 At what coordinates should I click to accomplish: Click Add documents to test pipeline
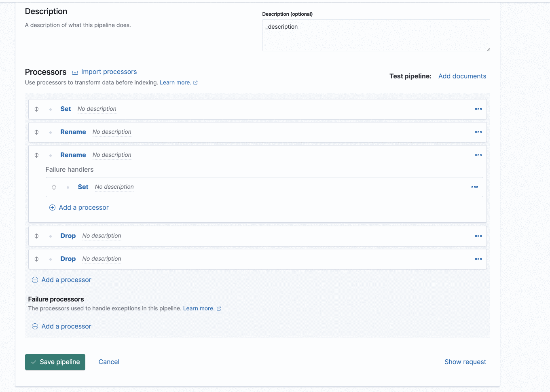tap(462, 76)
